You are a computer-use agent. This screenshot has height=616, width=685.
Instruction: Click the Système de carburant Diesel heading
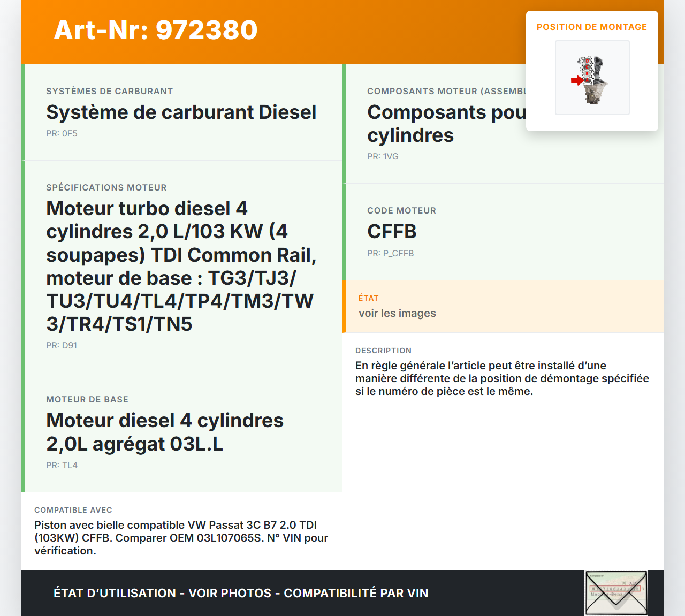coord(181,112)
